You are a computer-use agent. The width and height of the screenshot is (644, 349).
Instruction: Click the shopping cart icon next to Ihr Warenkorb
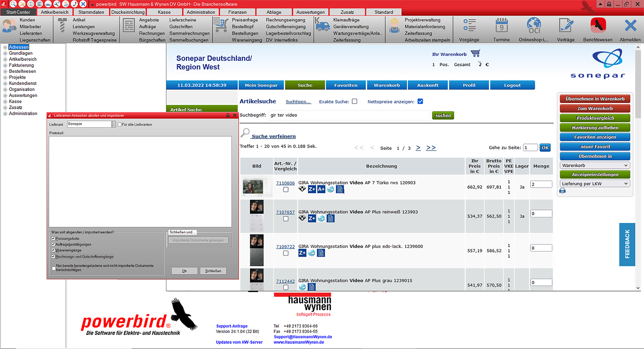(x=475, y=53)
